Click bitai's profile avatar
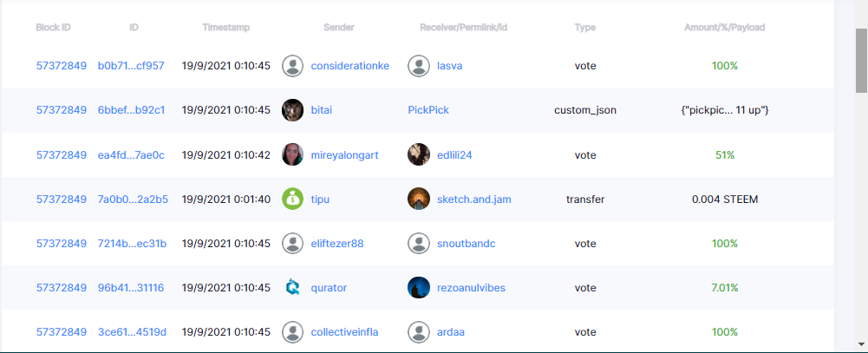868x353 pixels. tap(293, 110)
